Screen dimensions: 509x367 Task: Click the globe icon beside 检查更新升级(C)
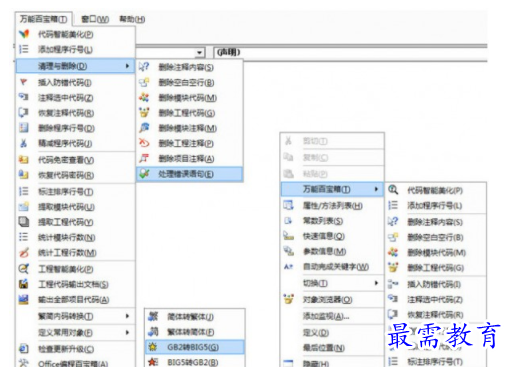click(23, 349)
